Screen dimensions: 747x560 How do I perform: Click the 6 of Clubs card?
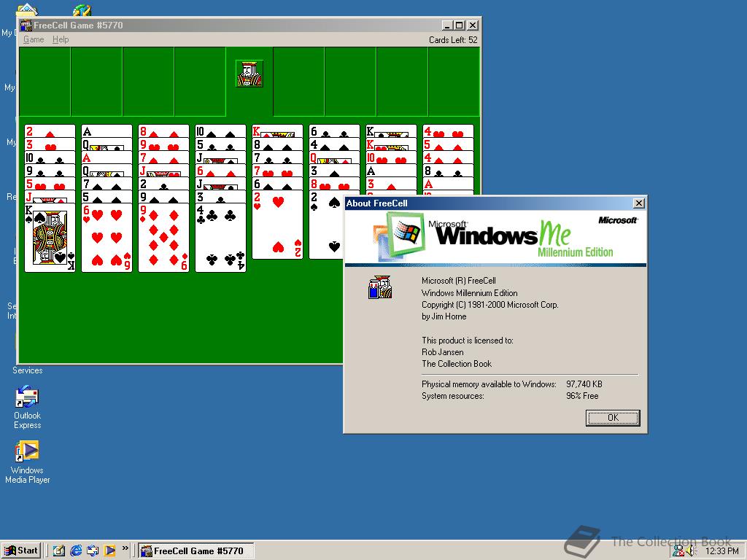point(334,131)
